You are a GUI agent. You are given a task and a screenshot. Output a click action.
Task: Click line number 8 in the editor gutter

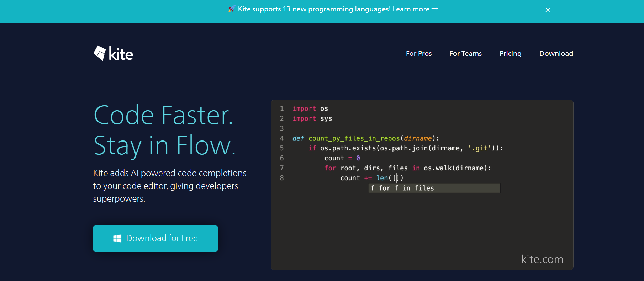pyautogui.click(x=282, y=178)
